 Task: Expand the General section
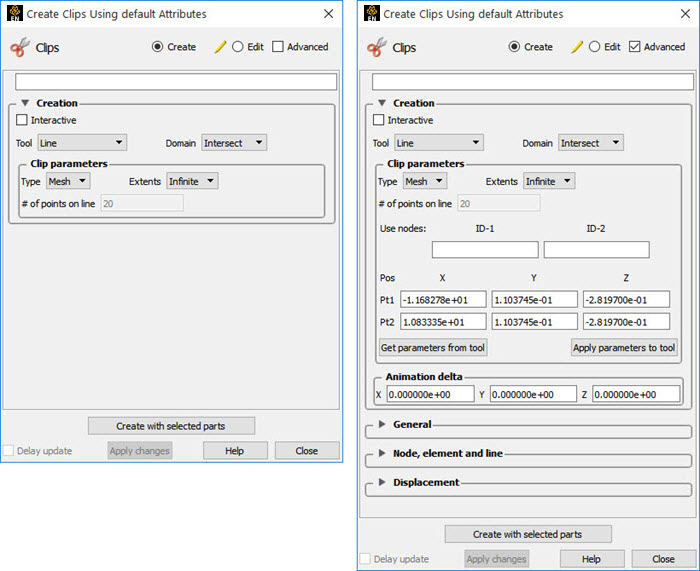(382, 424)
